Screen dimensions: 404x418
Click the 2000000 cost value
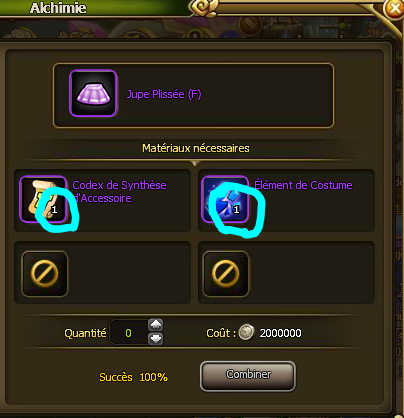(x=281, y=333)
